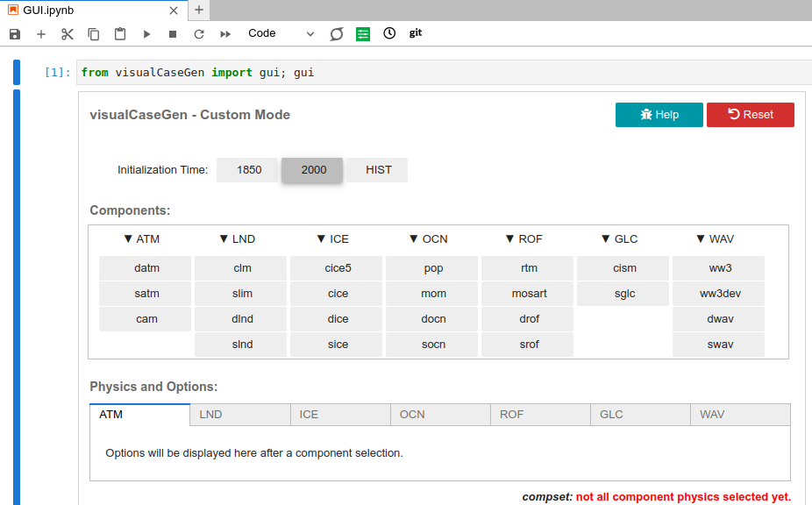Collapse the OCN component column
This screenshot has width=812, height=505.
coord(428,238)
